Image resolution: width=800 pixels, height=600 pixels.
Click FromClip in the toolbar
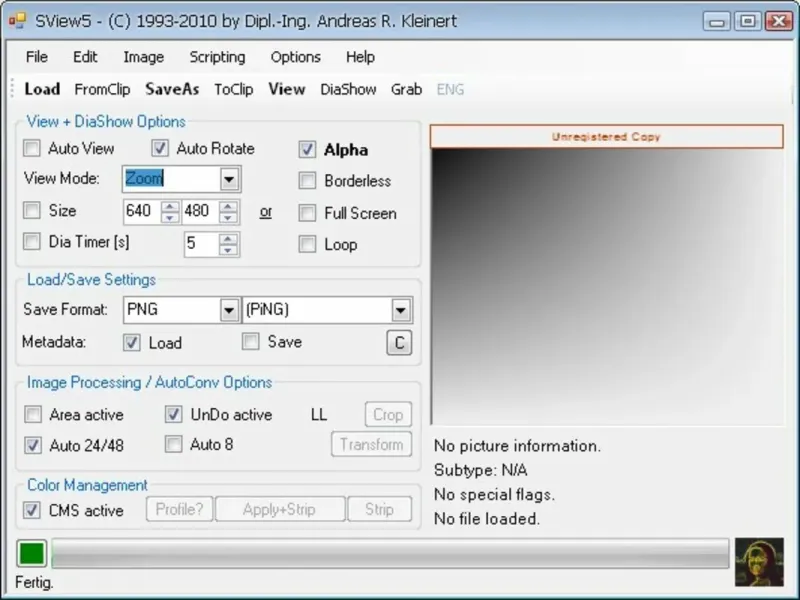[x=102, y=89]
